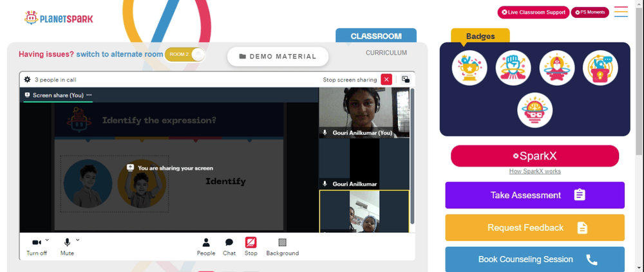Click the red Stop sharing icon
The width and height of the screenshot is (644, 272).
click(251, 242)
